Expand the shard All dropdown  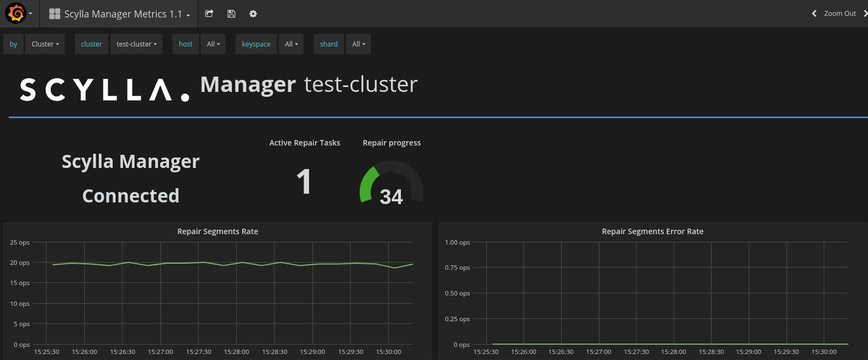pos(358,44)
